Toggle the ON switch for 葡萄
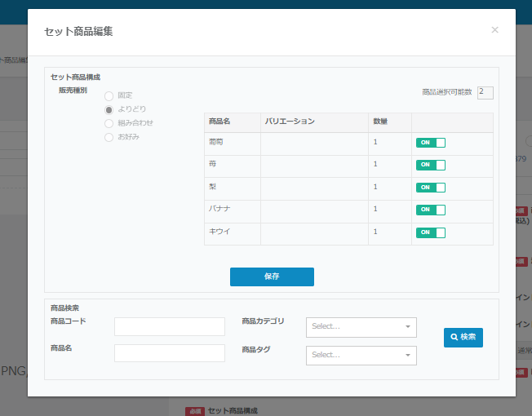The height and width of the screenshot is (416, 532). point(431,143)
